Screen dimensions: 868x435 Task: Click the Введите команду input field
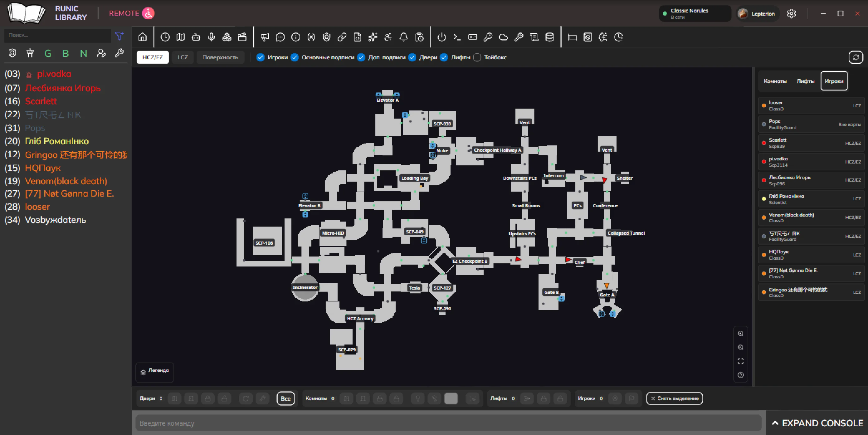click(448, 423)
